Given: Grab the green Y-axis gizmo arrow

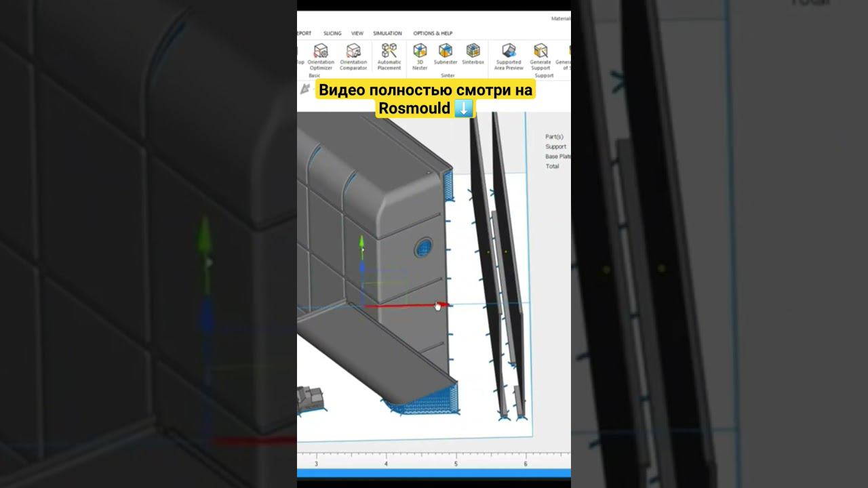Looking at the screenshot, I should click(x=361, y=243).
